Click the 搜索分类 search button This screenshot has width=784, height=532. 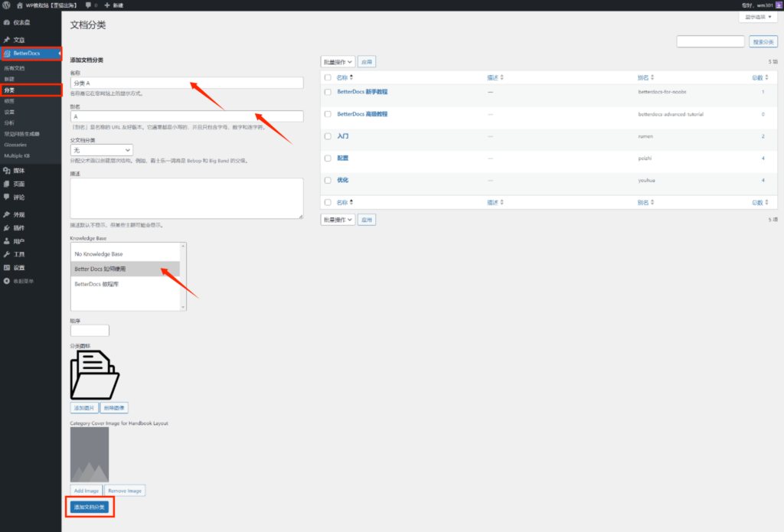(763, 42)
